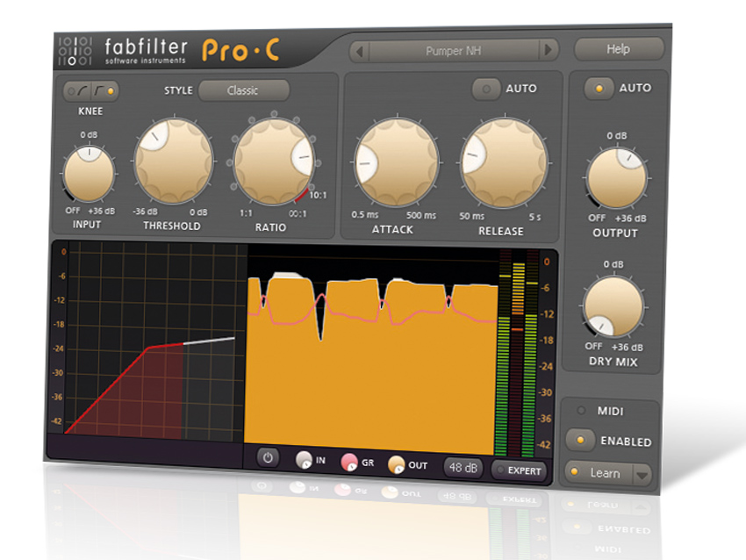Image resolution: width=746 pixels, height=560 pixels.
Task: Open the 48 dB range selector
Action: coord(463,467)
